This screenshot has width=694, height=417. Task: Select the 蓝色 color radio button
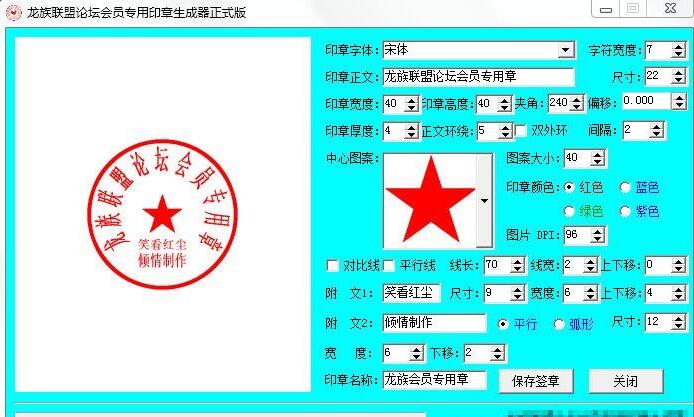(x=625, y=187)
